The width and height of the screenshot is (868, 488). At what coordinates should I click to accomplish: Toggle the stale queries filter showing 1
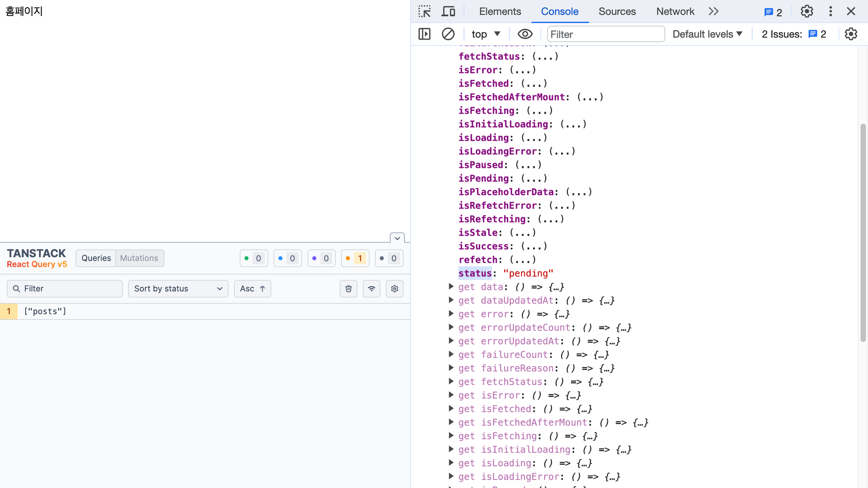click(x=355, y=258)
